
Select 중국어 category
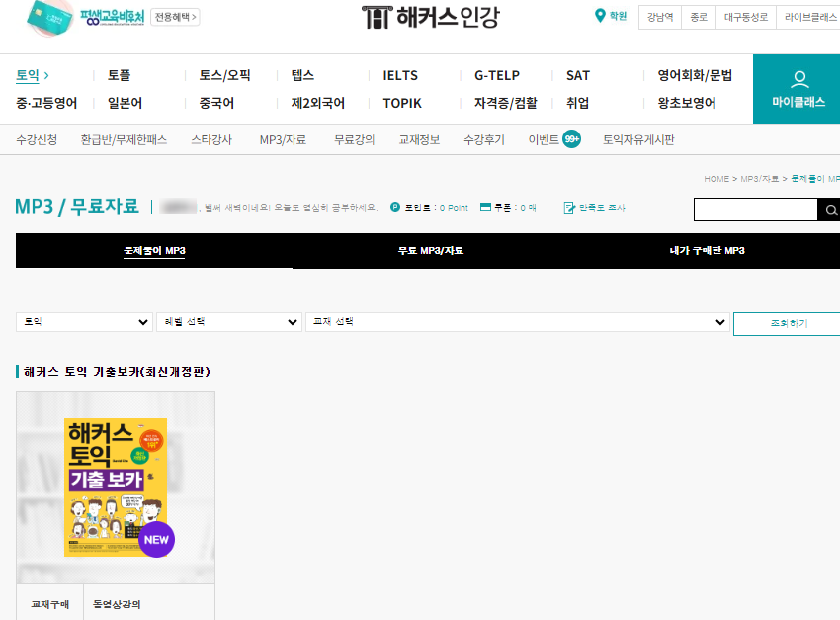pos(216,103)
